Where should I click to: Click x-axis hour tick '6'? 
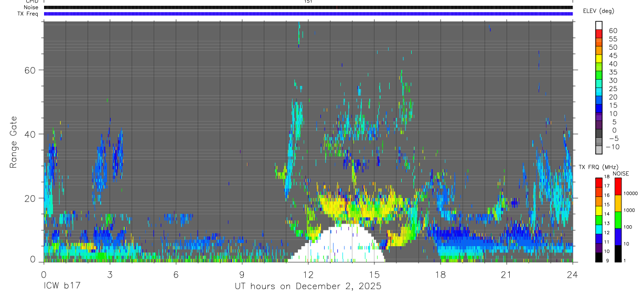pos(176,274)
